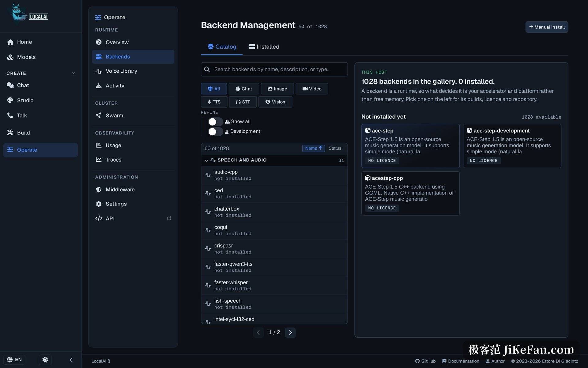Open API external link icon
This screenshot has width=588, height=368.
169,218
